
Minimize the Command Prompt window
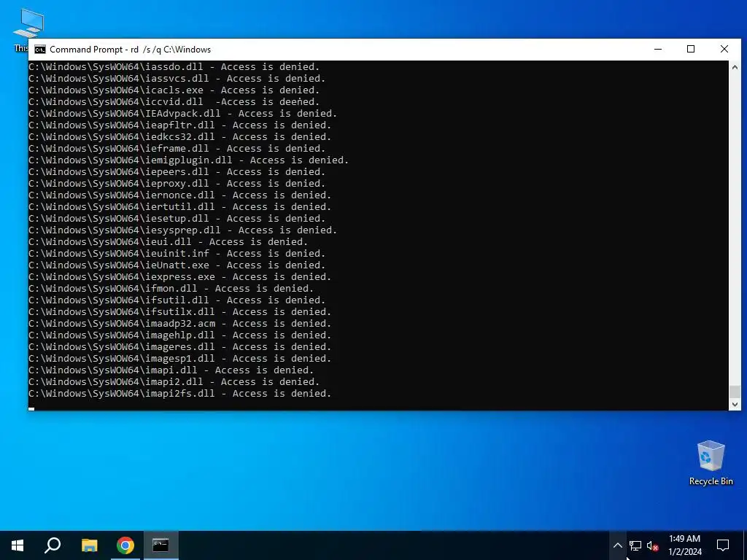click(658, 49)
